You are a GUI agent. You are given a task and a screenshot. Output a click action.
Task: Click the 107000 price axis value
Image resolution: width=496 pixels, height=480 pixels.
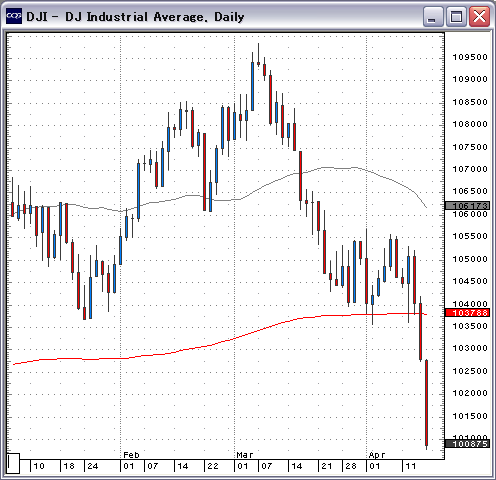tap(470, 169)
